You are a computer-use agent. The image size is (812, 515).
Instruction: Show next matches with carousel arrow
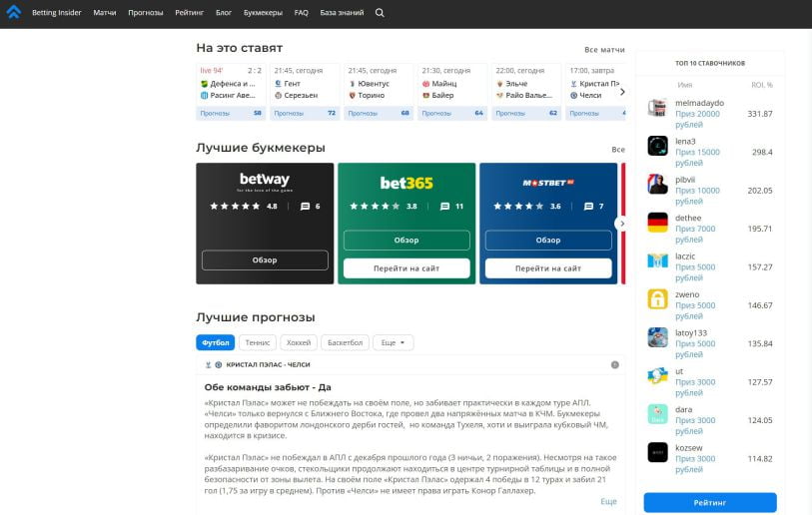[622, 92]
